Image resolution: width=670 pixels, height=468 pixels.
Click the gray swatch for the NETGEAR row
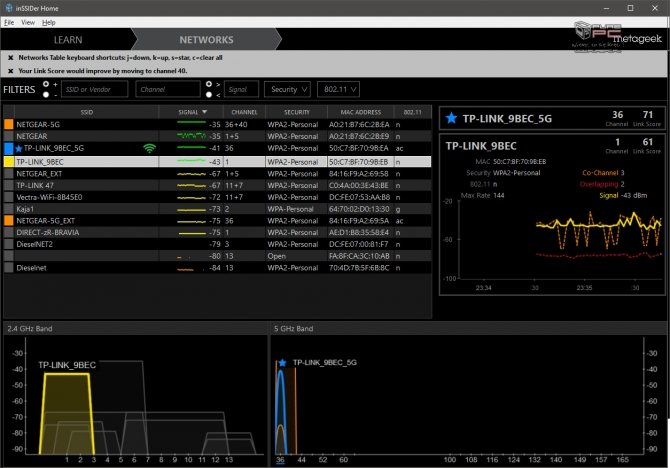tap(9, 136)
